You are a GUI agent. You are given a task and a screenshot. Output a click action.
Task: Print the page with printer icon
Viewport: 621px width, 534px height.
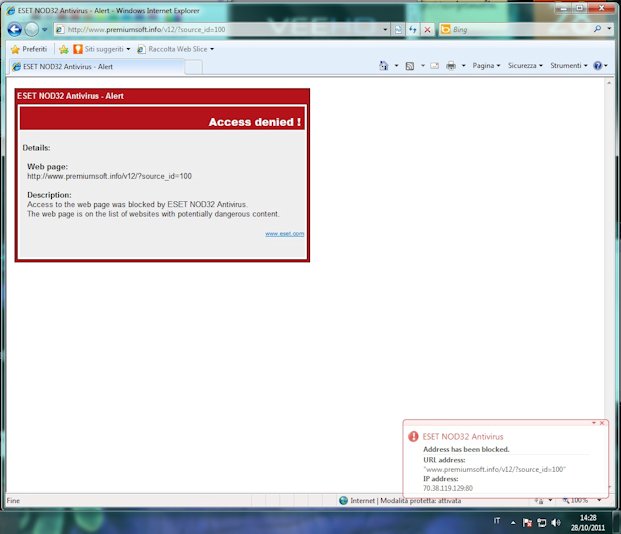(x=451, y=66)
